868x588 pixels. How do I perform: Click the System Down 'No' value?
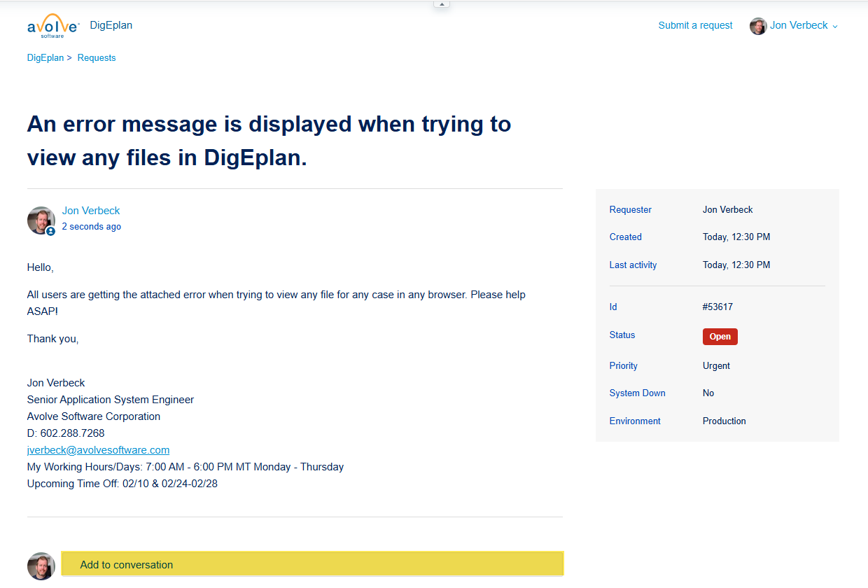pos(708,393)
